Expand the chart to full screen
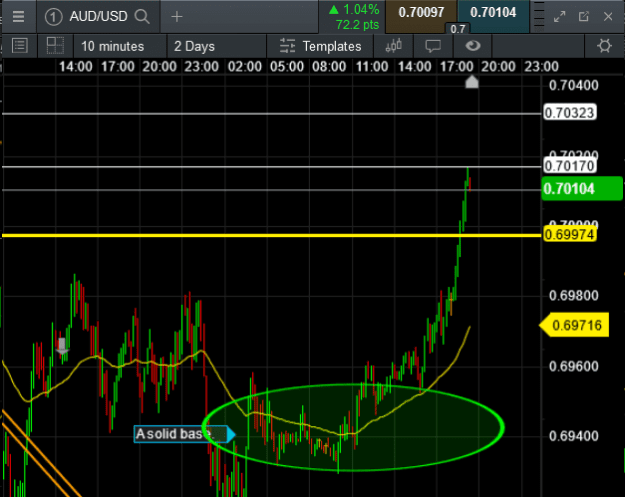Viewport: 625px width, 497px height. (x=560, y=16)
